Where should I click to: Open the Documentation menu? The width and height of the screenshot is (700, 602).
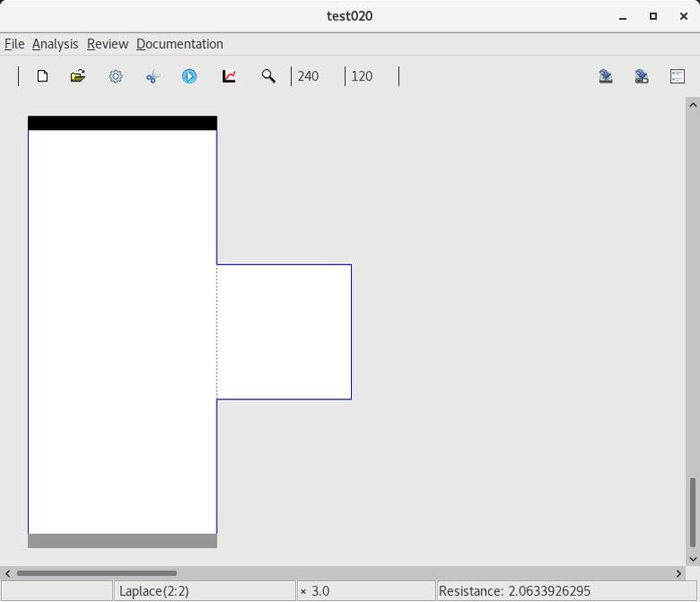tap(180, 44)
